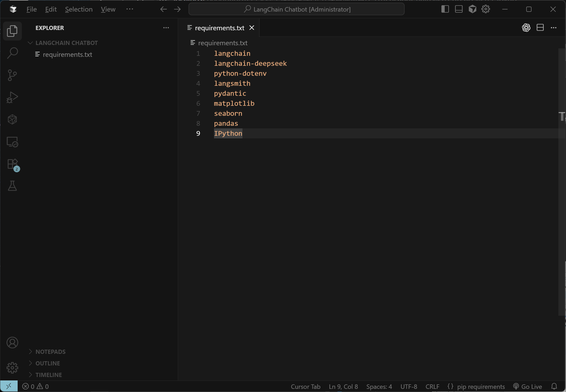566x392 pixels.
Task: Open Cursor Tab status item
Action: click(306, 386)
